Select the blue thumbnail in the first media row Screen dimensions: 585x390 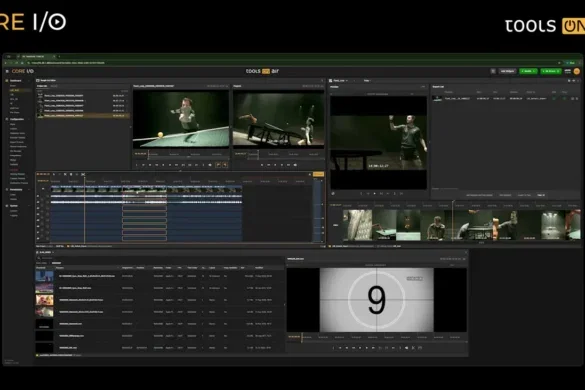point(44,276)
